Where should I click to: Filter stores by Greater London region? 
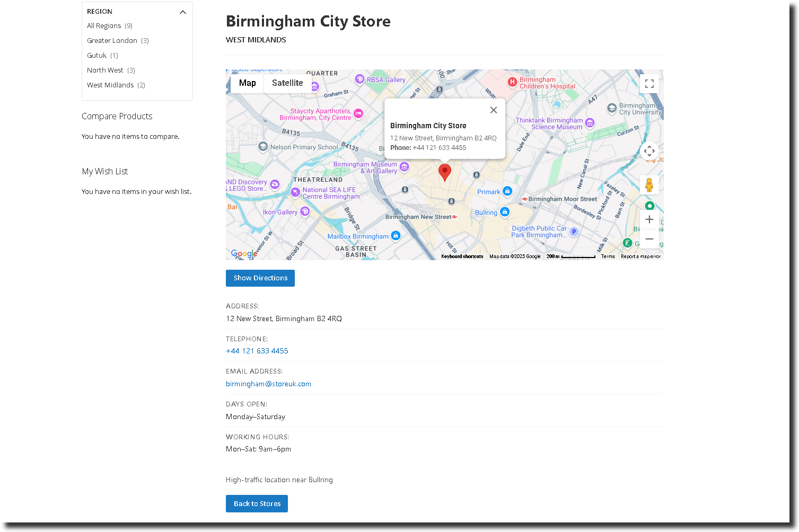pos(112,41)
